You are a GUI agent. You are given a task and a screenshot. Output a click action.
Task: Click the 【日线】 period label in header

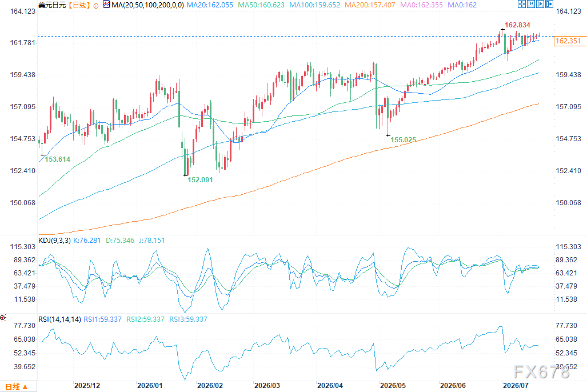[x=80, y=5]
